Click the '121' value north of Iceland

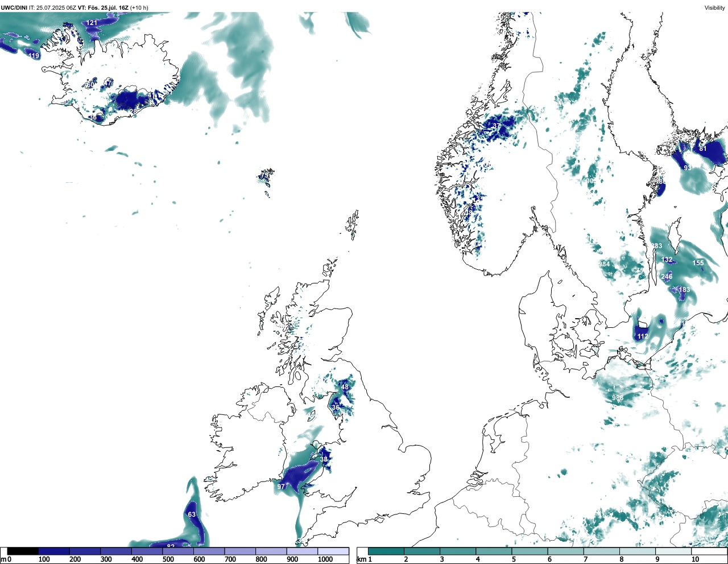[92, 23]
